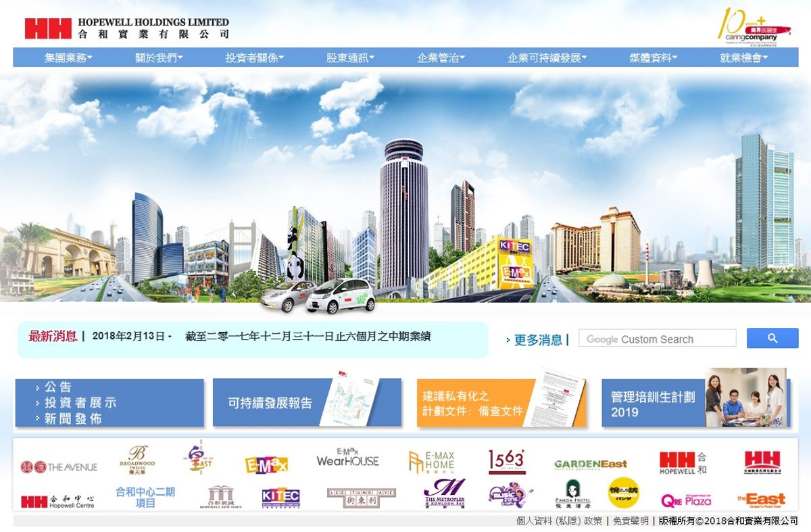Expand the 就業機會 menu
Image resolution: width=811 pixels, height=532 pixels.
coord(744,58)
